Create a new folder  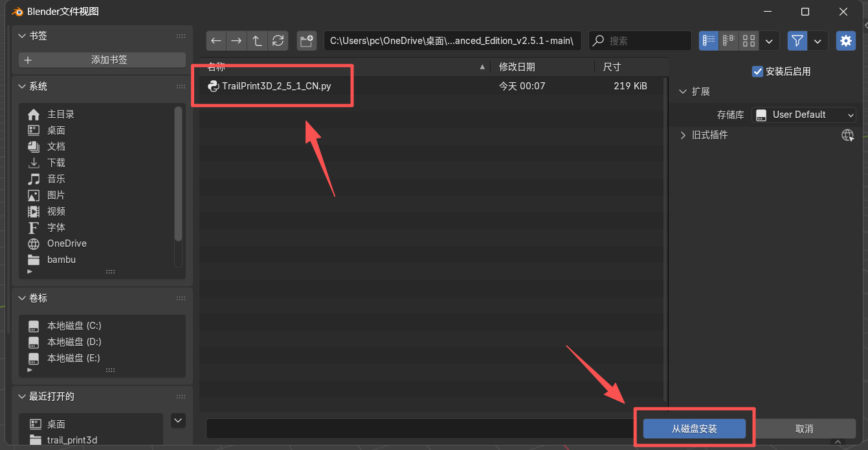tap(306, 41)
